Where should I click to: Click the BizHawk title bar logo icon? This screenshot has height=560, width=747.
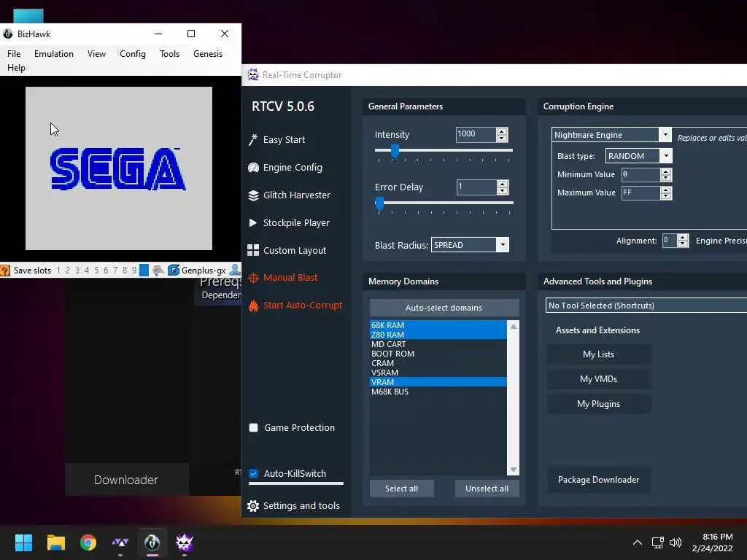7,34
